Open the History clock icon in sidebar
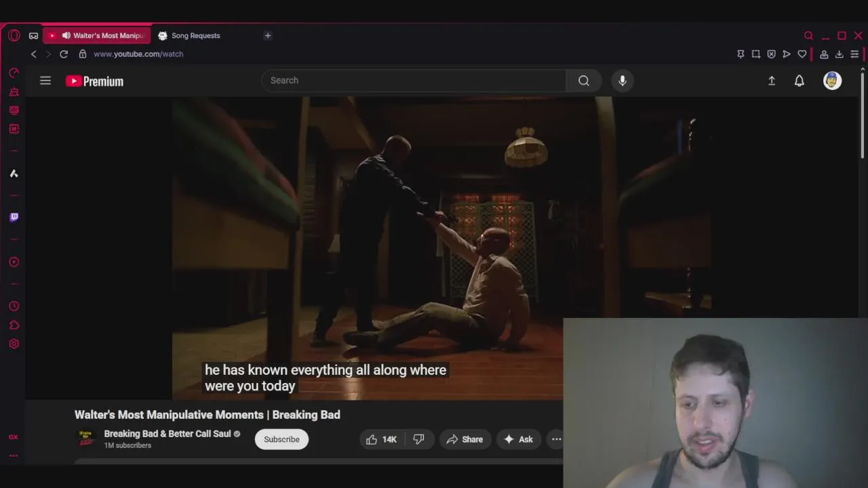 [14, 306]
